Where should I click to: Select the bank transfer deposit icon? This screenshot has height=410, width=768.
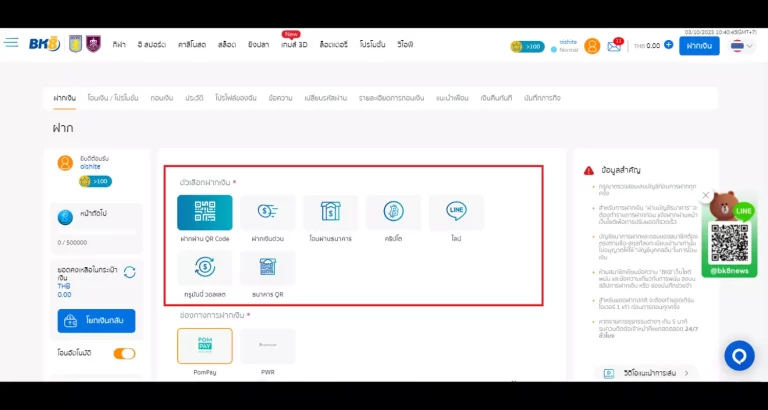(x=330, y=212)
